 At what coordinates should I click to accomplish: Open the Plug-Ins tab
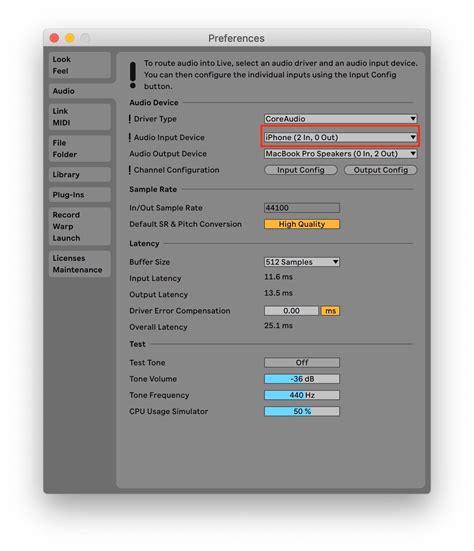80,195
